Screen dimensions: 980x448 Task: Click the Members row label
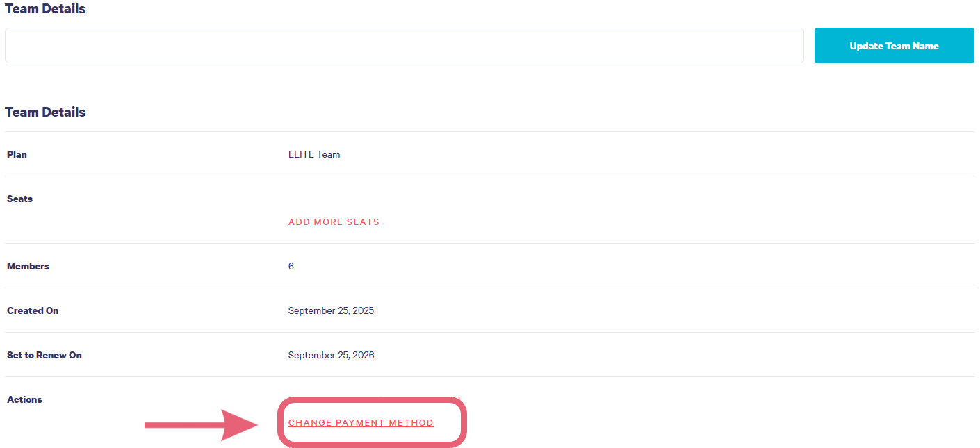click(28, 266)
